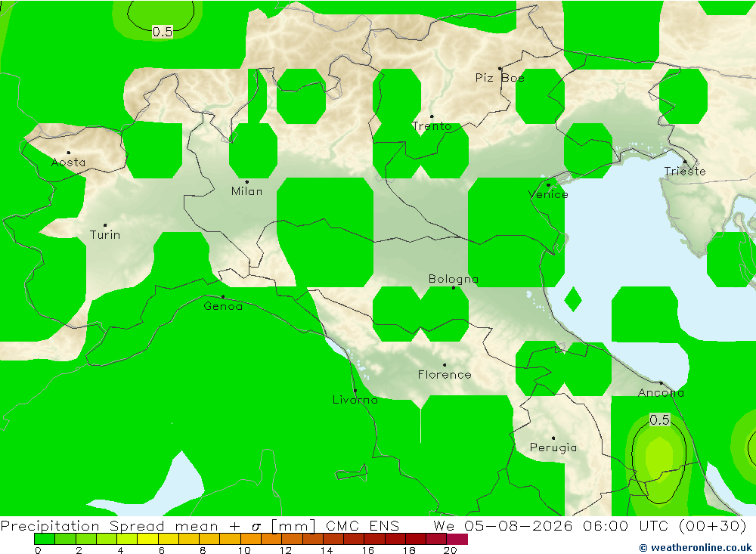Click legend scale value 20
756x554 pixels.
[x=451, y=550]
